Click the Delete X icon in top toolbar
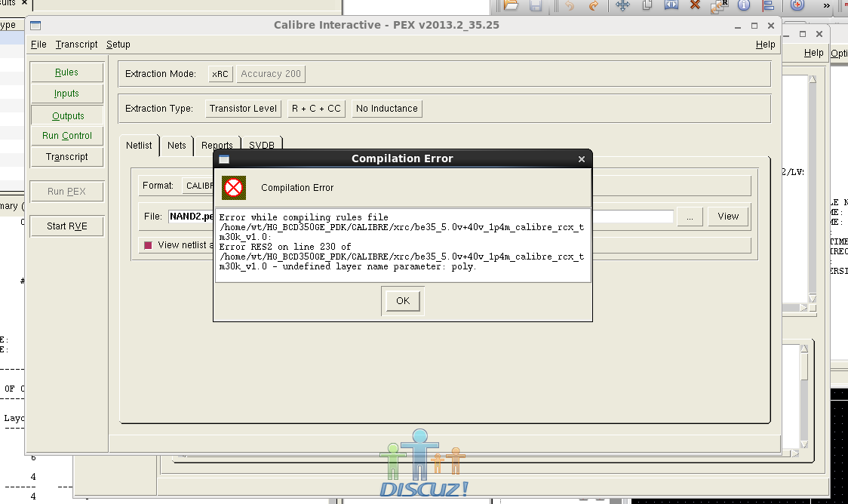Image resolution: width=848 pixels, height=504 pixels. coord(695,5)
